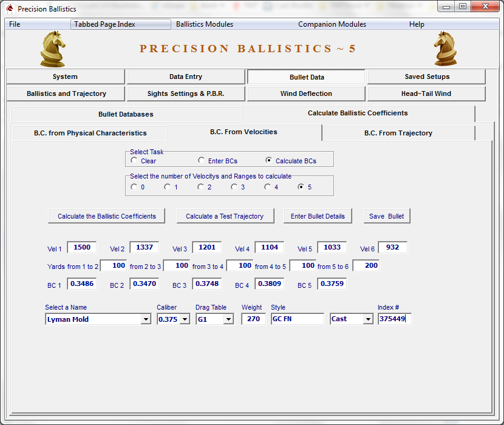This screenshot has width=504, height=425.
Task: Select the Enter BCs radio button
Action: [x=201, y=160]
